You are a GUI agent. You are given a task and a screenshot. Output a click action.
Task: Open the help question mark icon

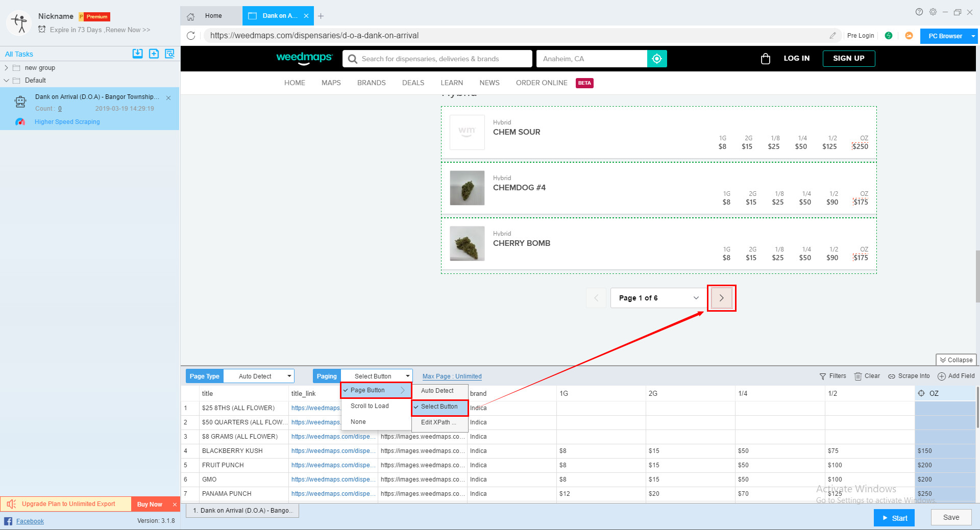coord(919,12)
